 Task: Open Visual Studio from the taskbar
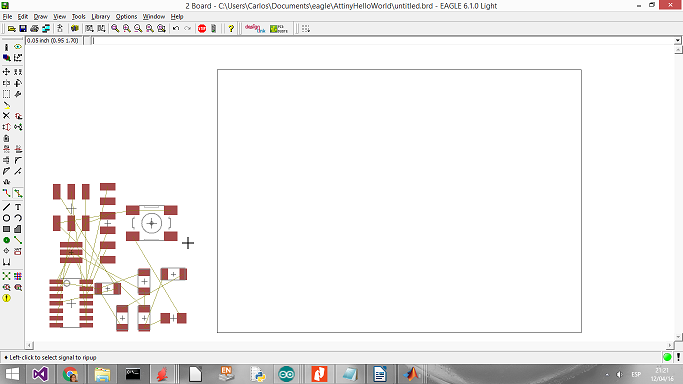(40, 374)
